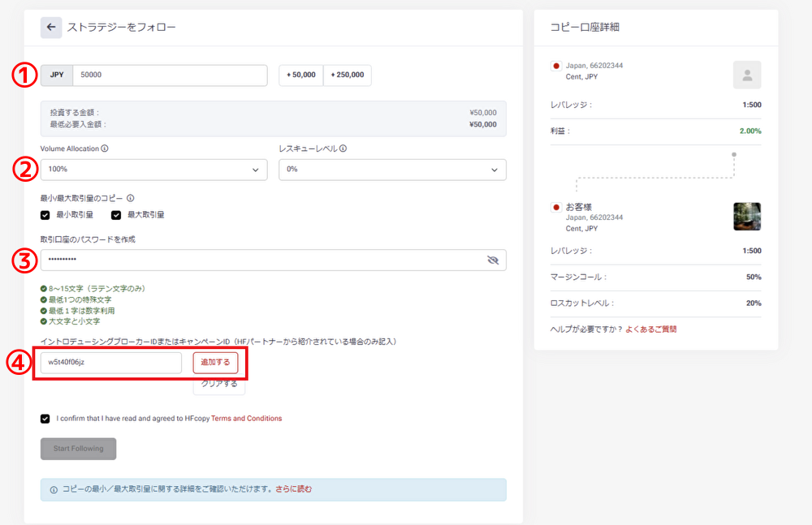Open the Terms and Conditions link
The width and height of the screenshot is (812, 525).
click(x=246, y=419)
